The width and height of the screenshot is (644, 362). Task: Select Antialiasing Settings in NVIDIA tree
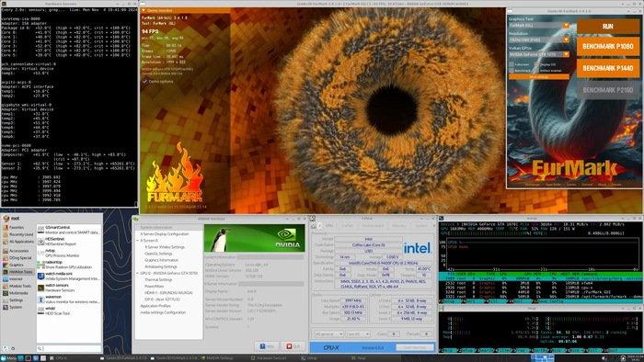161,266
